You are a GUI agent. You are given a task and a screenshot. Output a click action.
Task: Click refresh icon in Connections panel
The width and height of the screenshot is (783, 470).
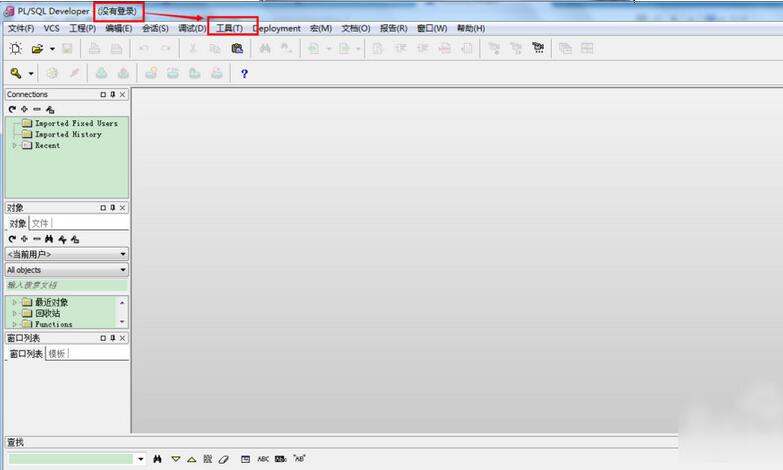pos(12,109)
